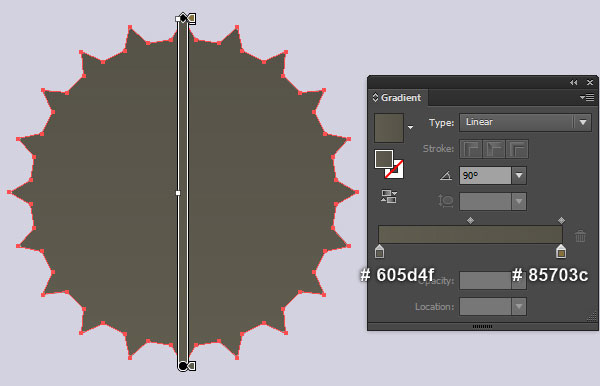Screen dimensions: 600x386
Task: Open the gradient presets dropdown arrow
Action: point(410,127)
